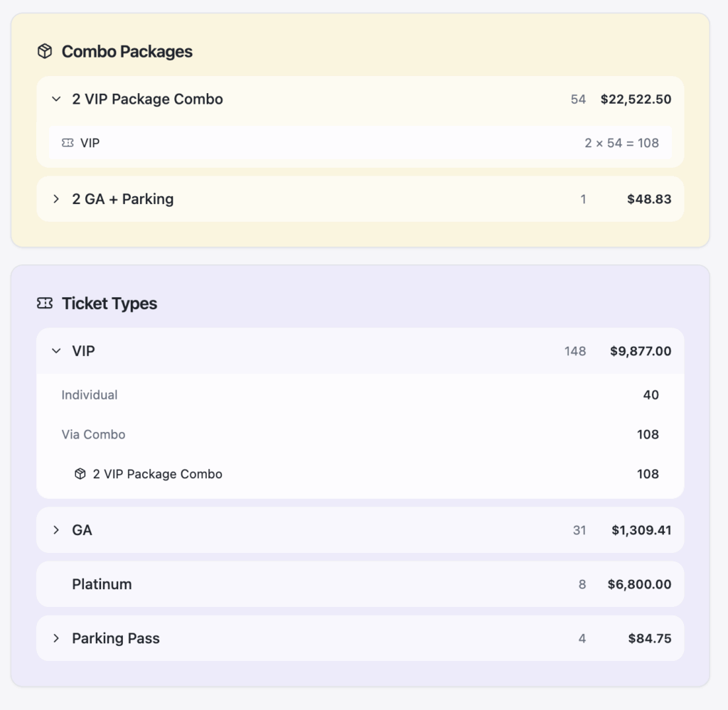728x710 pixels.
Task: Click the 2 × 54 = 108 calculation text
Action: (x=621, y=143)
